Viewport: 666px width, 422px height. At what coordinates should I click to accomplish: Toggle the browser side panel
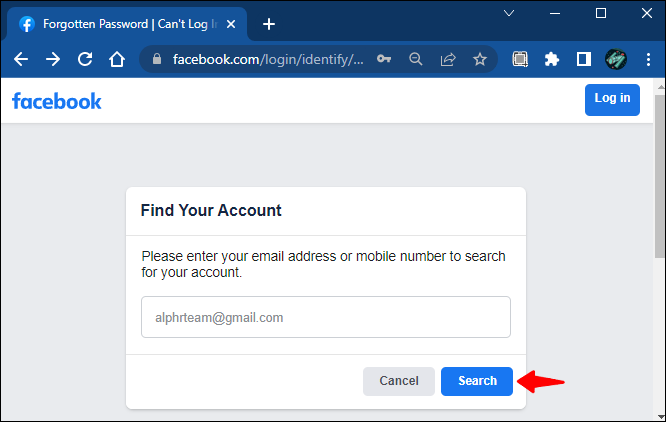584,59
